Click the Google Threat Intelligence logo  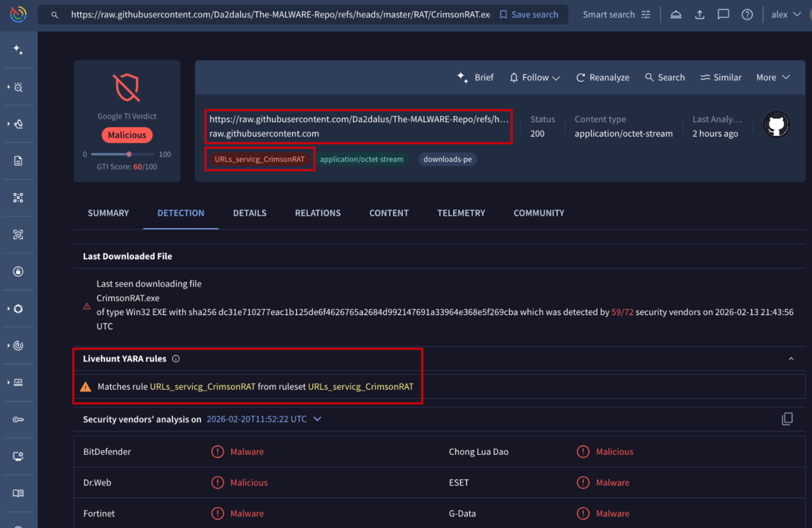18,14
